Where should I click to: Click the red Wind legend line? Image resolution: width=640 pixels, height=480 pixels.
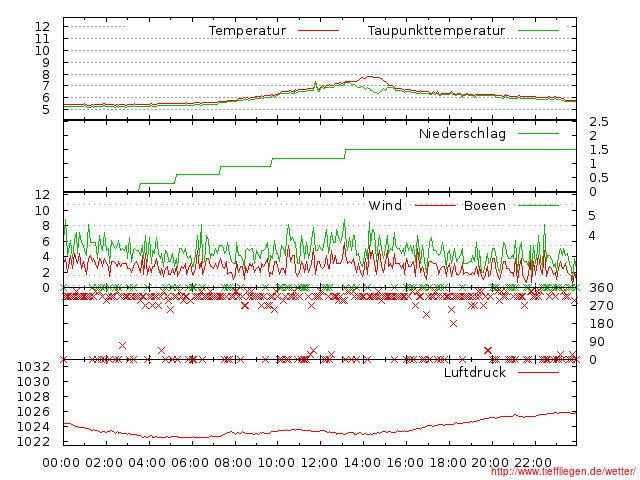(x=435, y=205)
